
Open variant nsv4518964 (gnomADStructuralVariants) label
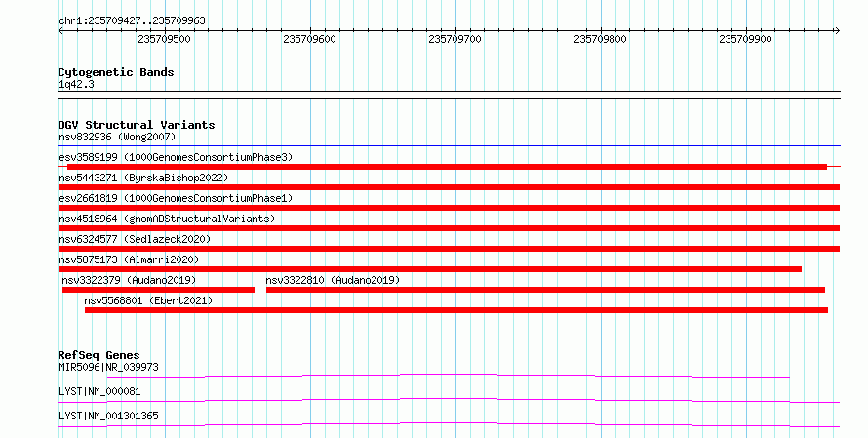tap(167, 219)
